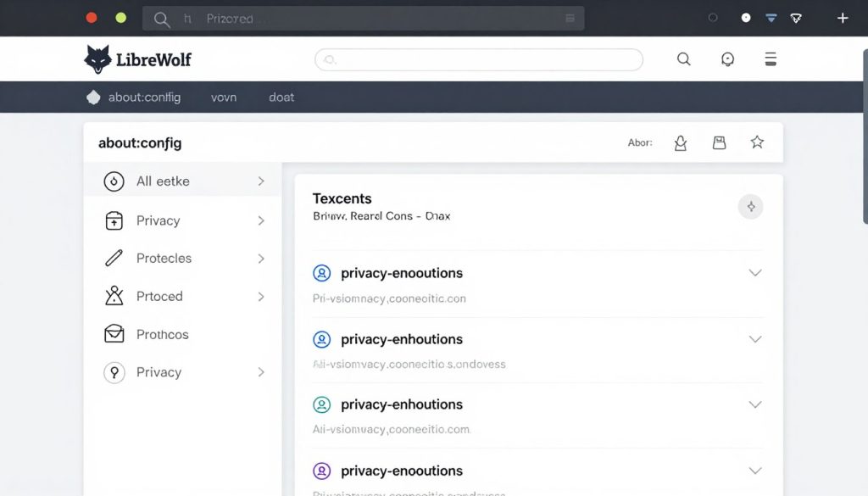Click the search magnifier icon near the address bar
The width and height of the screenshot is (868, 496).
(x=683, y=59)
